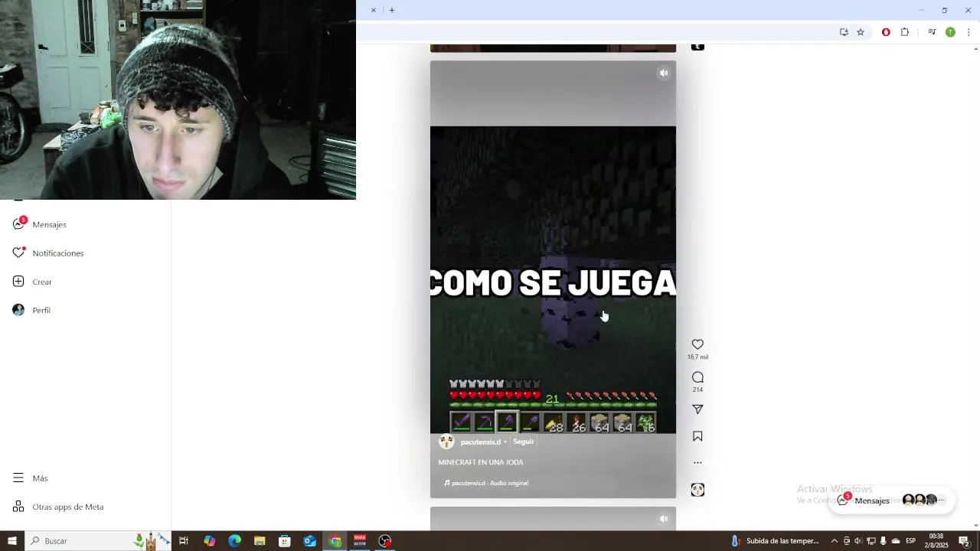
Task: Share the reel using paper plane icon
Action: click(x=697, y=409)
